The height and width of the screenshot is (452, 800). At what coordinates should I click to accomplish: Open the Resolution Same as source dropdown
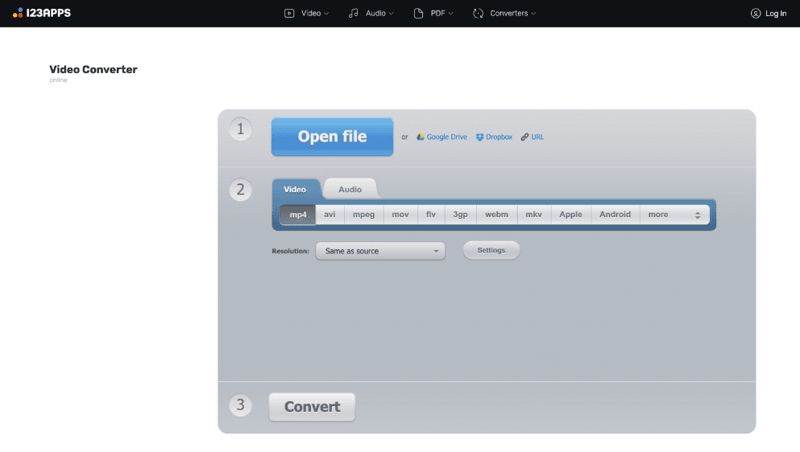click(x=380, y=251)
